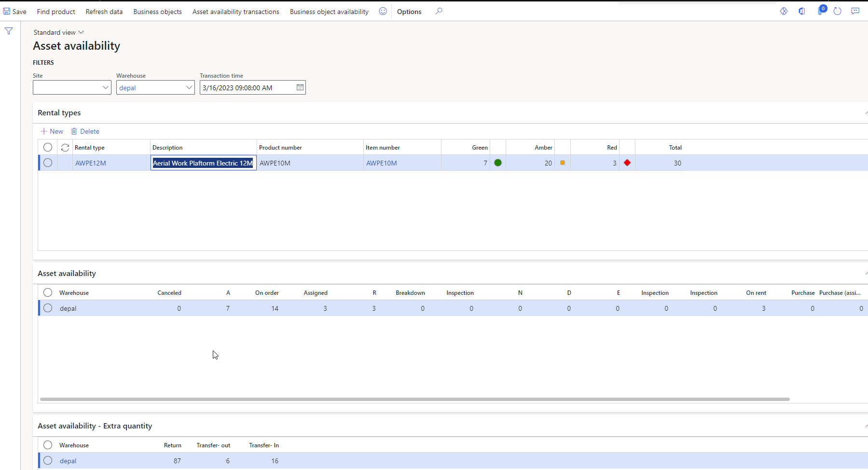Click the Dynamics apps diamond icon
The height and width of the screenshot is (470, 868).
[783, 11]
